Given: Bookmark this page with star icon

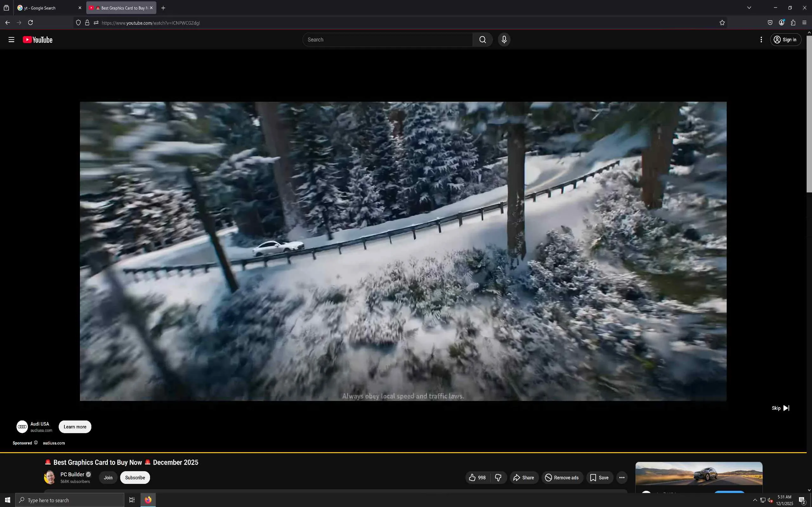Looking at the screenshot, I should 722,23.
